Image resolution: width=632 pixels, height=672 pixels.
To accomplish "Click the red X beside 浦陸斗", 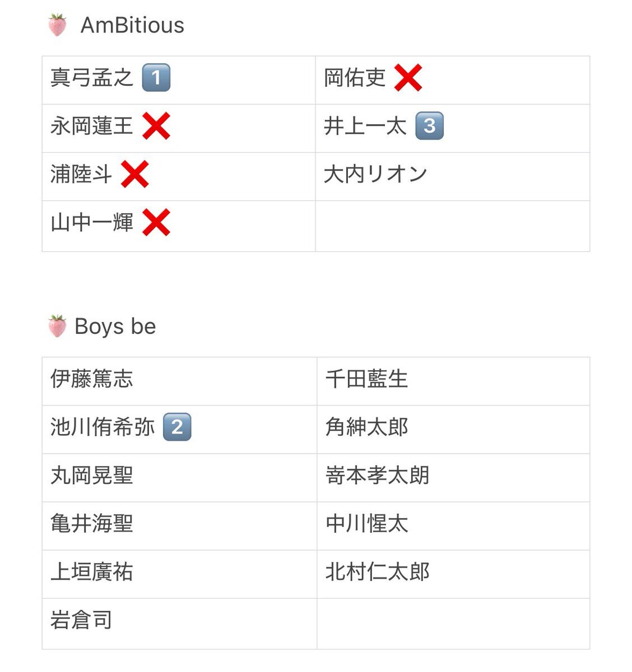I will (x=134, y=174).
